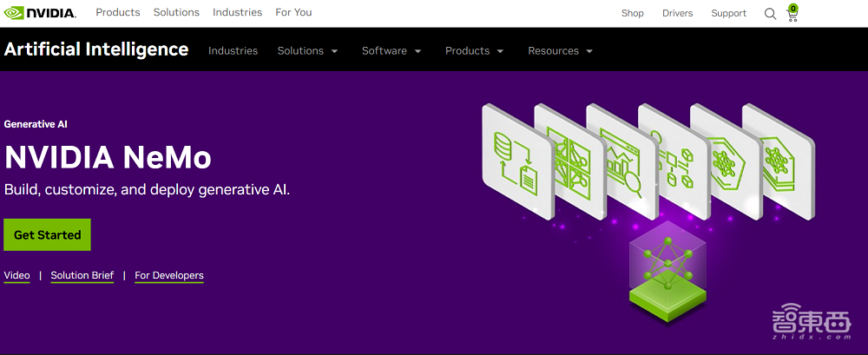
Task: Open Industries in the top white navigation
Action: click(237, 13)
